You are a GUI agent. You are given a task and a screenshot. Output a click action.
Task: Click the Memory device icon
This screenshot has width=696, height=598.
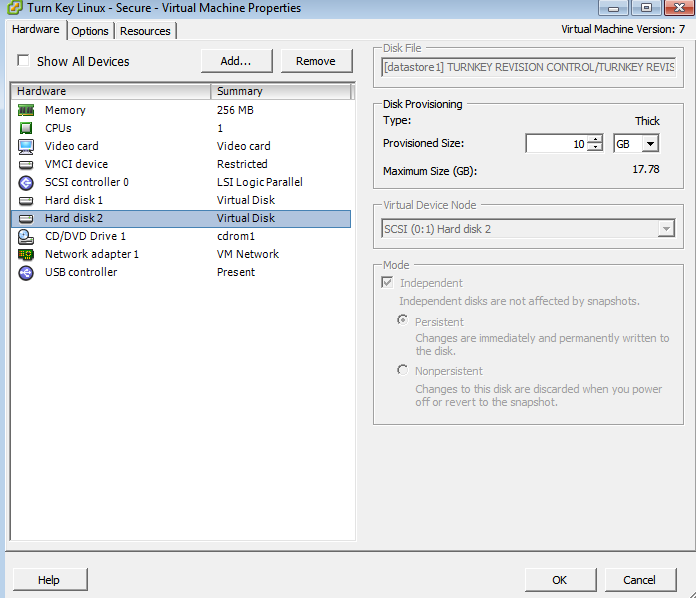(26, 110)
